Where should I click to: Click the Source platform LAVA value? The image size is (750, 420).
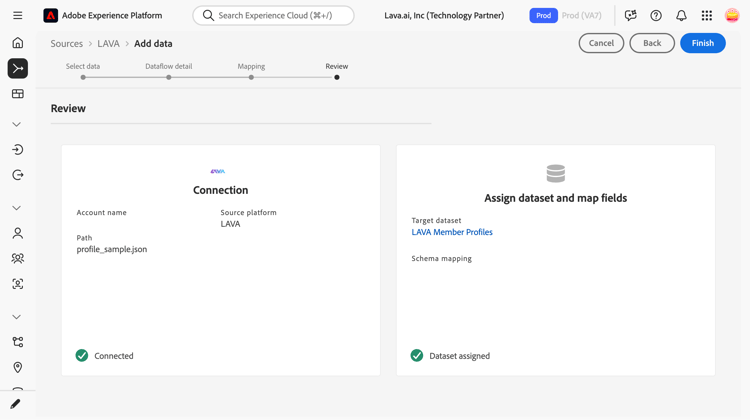coord(230,224)
